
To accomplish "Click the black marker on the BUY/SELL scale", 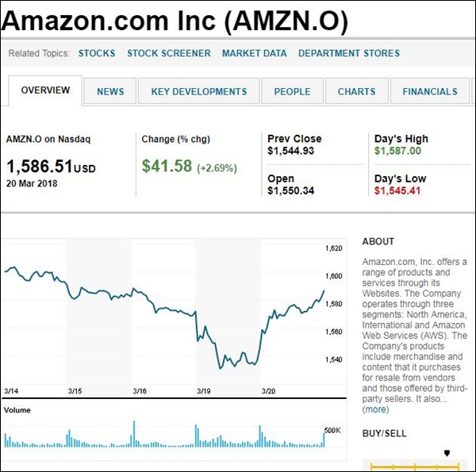I will point(447,453).
